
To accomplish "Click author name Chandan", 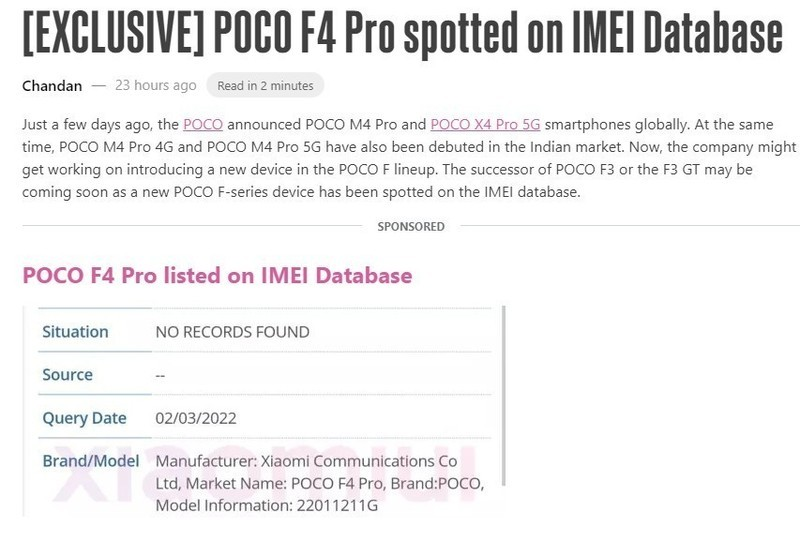I will click(x=52, y=85).
